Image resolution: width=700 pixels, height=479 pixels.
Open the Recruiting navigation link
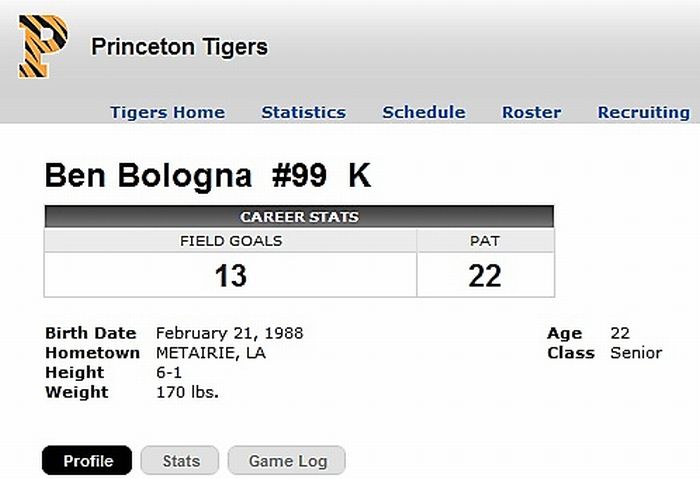[643, 112]
